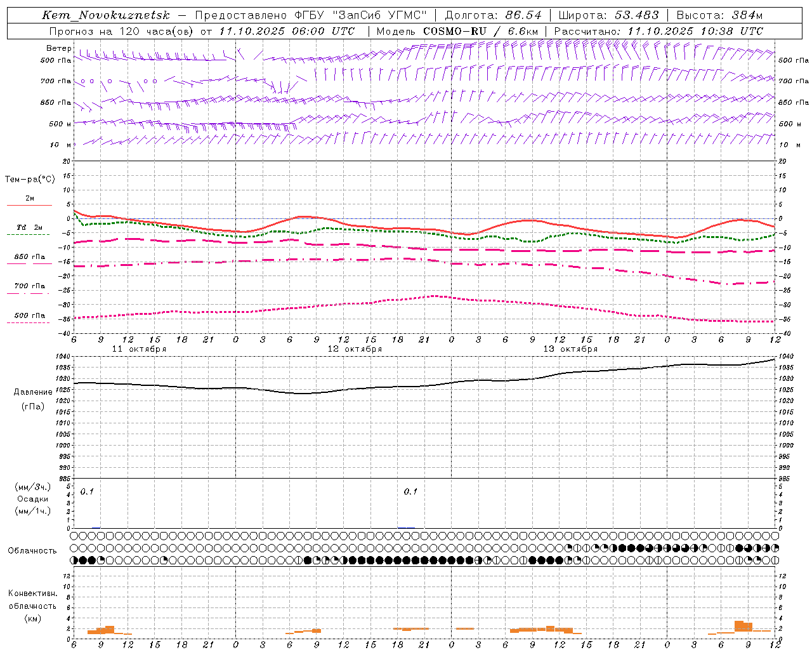This screenshot has height=650, width=812.
Task: Click the '(мм/3ч.)' precipitation unit label
Action: point(33,487)
